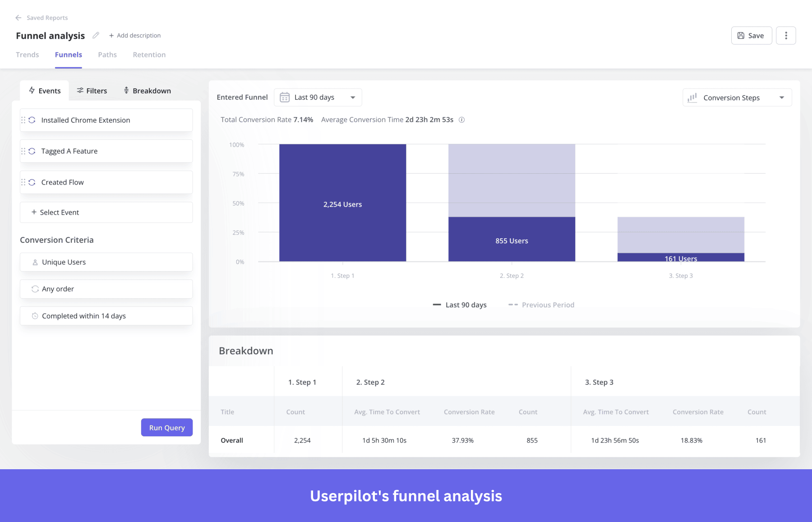Open Saved Reports via back link
Image resolution: width=812 pixels, height=522 pixels.
pyautogui.click(x=46, y=18)
